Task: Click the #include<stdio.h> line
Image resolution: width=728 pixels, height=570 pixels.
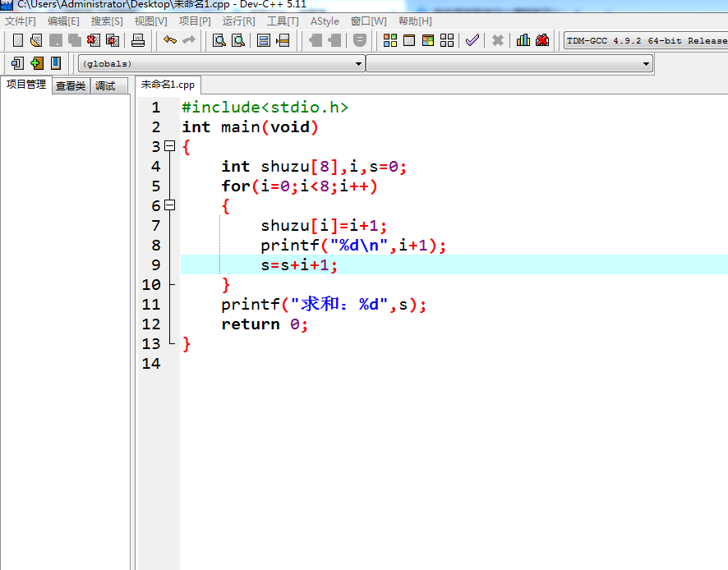Action: (x=265, y=108)
